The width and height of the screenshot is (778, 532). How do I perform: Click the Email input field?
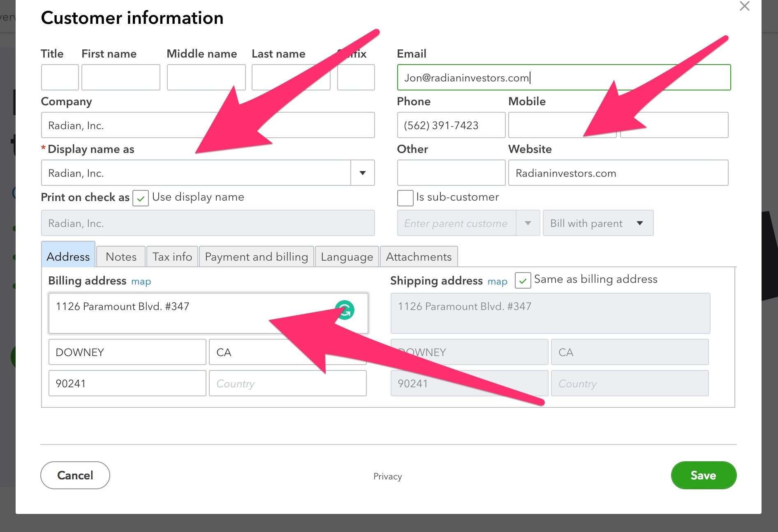point(564,77)
